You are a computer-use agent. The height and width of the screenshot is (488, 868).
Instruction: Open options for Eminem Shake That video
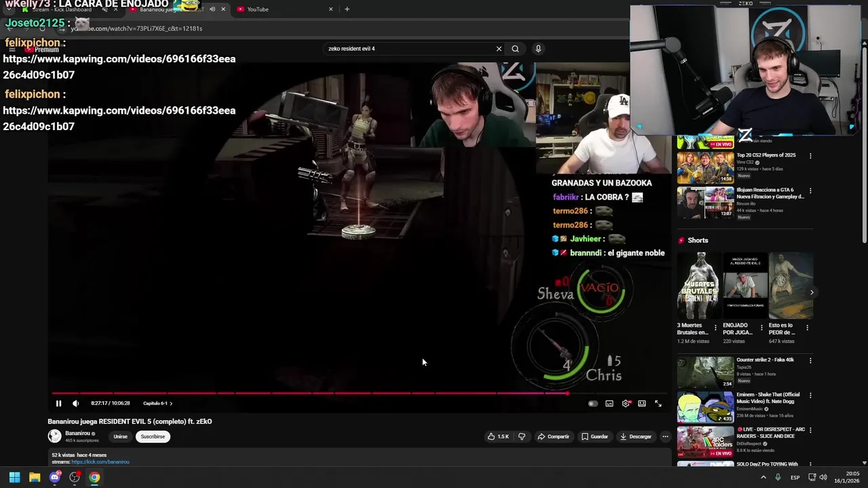(810, 395)
